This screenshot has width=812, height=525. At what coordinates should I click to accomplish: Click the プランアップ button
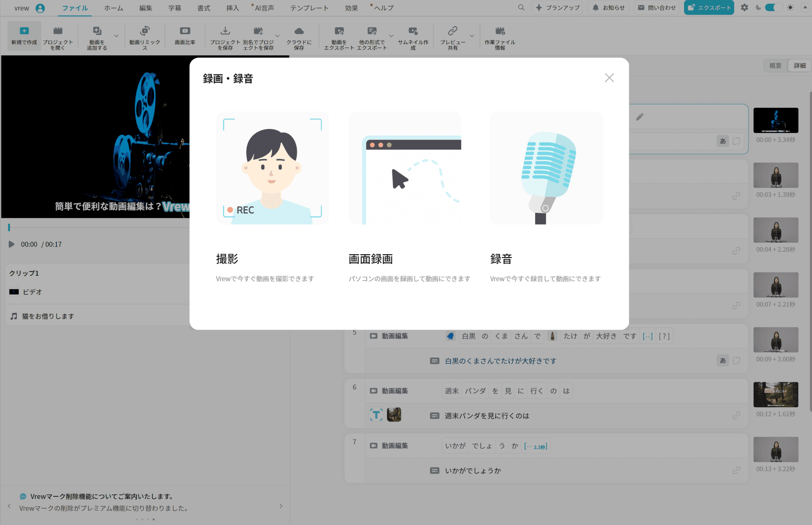click(x=557, y=8)
